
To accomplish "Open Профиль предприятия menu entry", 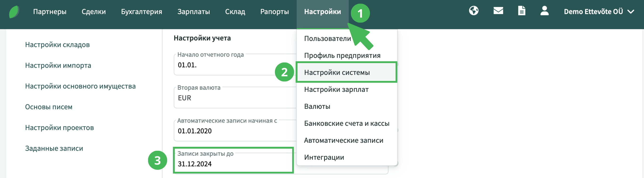I will click(x=342, y=56).
